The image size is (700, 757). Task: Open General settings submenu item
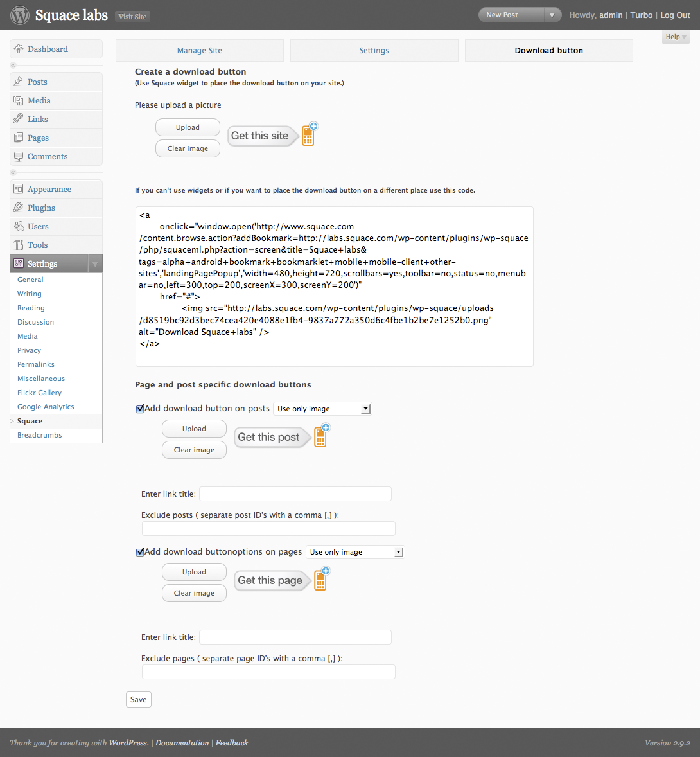tap(30, 280)
